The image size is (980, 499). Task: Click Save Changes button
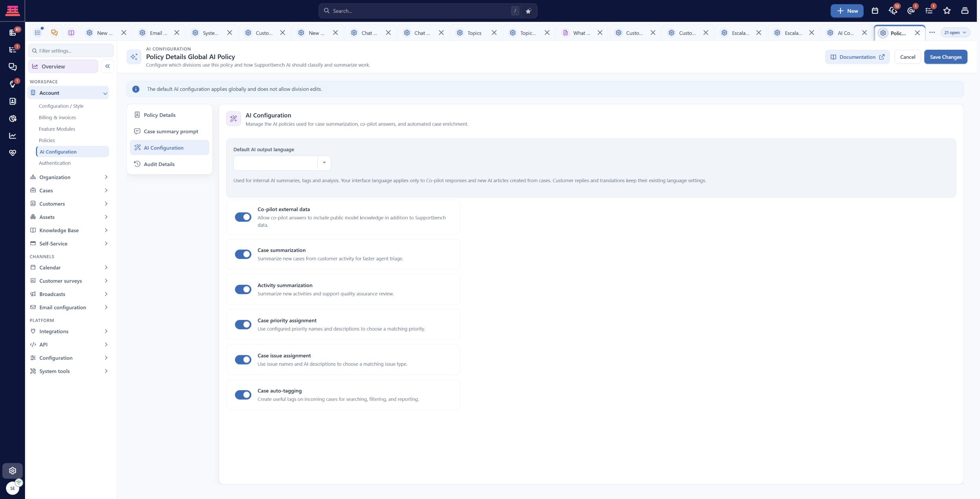click(946, 57)
